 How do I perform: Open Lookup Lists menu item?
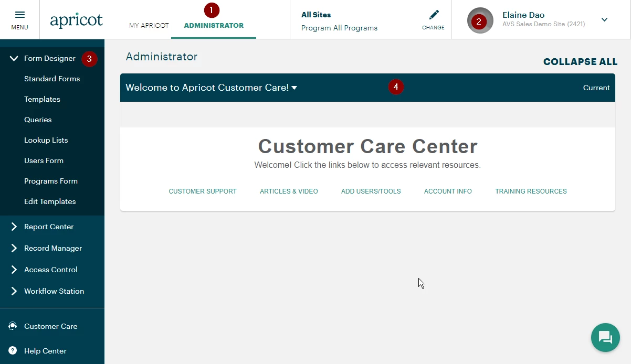pos(46,140)
